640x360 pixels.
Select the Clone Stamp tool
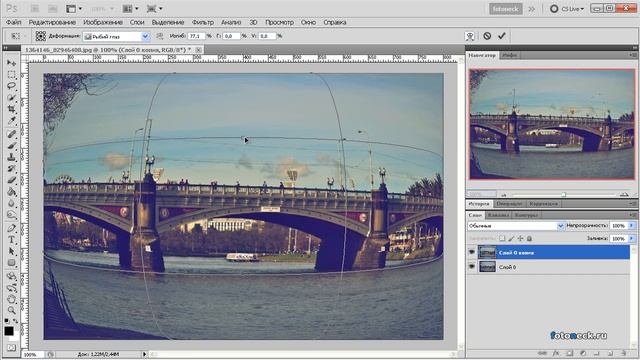coord(11,157)
